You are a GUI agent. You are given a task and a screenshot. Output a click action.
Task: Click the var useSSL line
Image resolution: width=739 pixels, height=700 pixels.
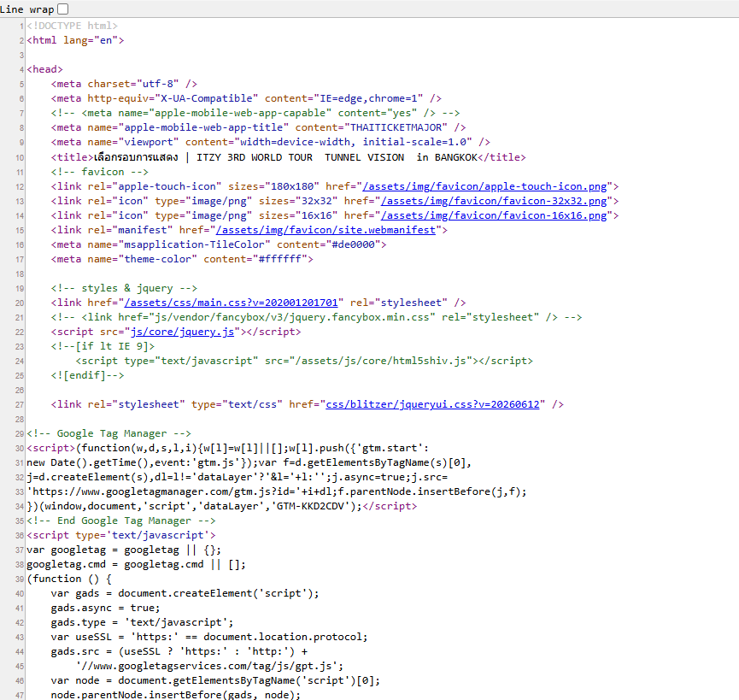tap(209, 638)
